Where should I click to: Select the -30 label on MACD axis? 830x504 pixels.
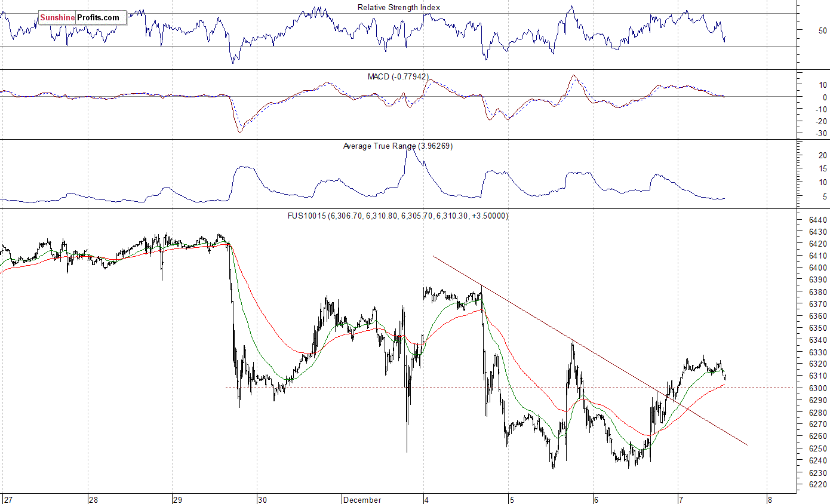point(820,133)
